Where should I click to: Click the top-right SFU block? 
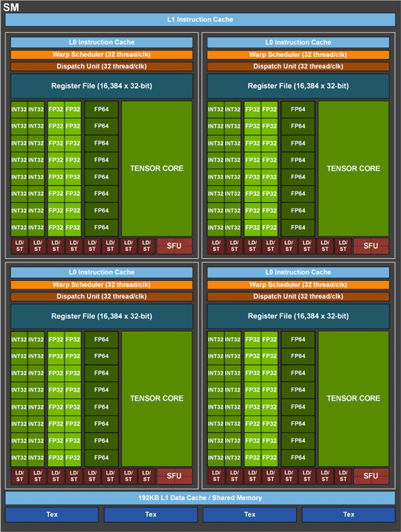coord(371,246)
